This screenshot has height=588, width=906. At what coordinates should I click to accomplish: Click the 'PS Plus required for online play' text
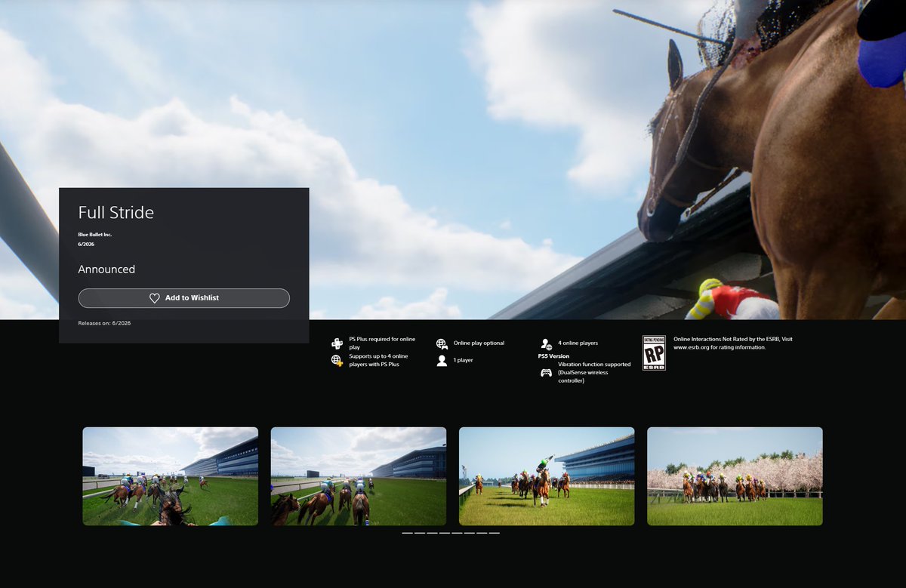pos(382,343)
